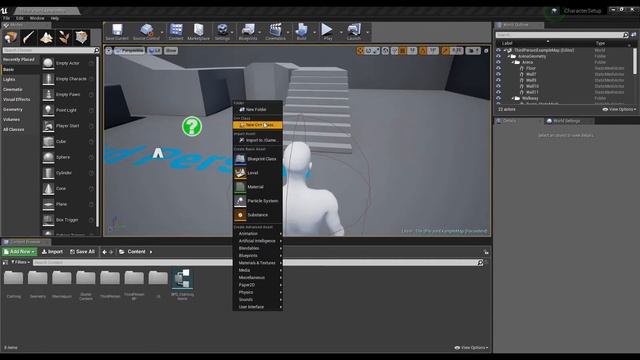Click the Save Current toolbar icon
The image size is (640, 360).
pyautogui.click(x=117, y=31)
